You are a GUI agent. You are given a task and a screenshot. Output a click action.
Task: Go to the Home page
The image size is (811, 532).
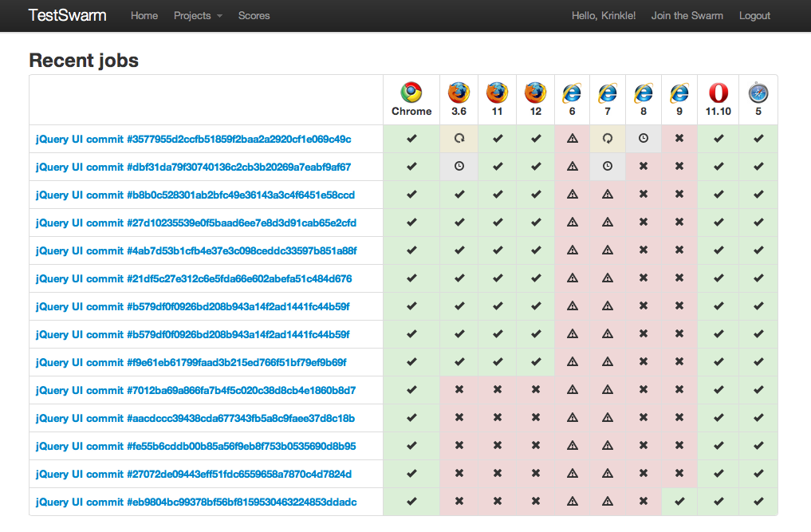coord(144,15)
